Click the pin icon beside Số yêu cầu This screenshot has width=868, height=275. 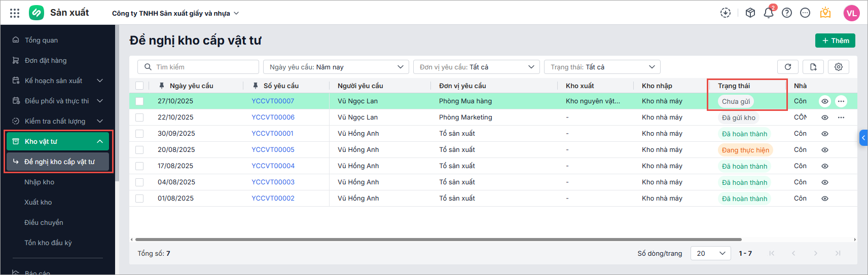click(256, 86)
